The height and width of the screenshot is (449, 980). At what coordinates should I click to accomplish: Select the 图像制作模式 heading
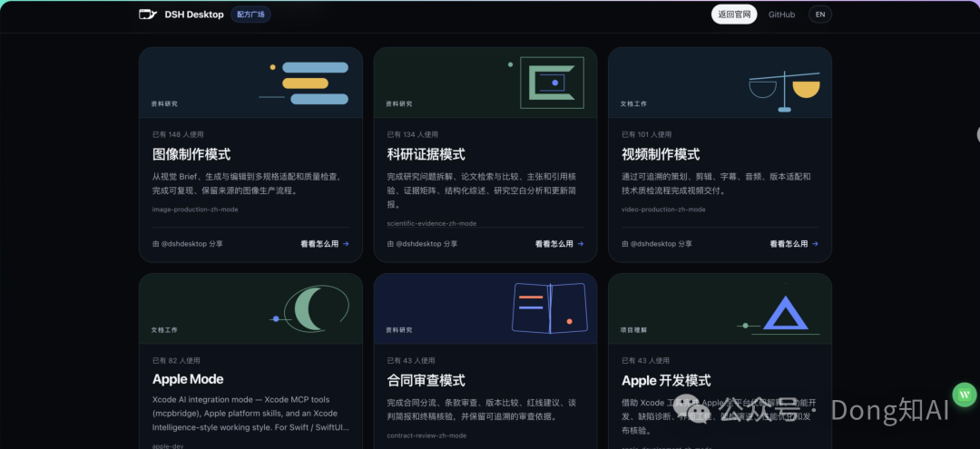tap(191, 154)
